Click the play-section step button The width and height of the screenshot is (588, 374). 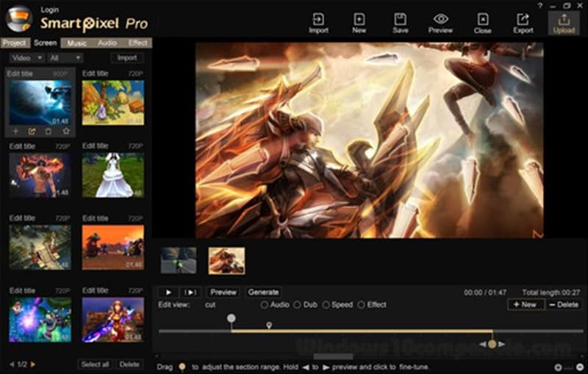(x=190, y=292)
